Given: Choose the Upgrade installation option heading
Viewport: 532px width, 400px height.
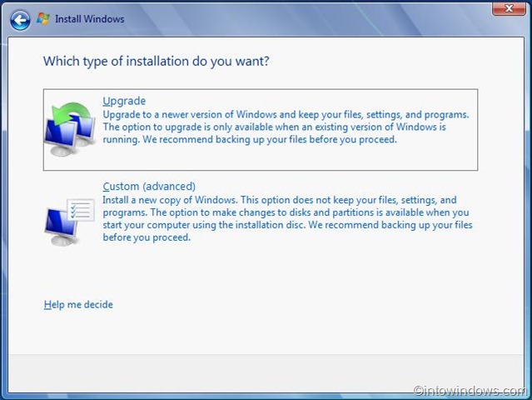Looking at the screenshot, I should point(124,101).
